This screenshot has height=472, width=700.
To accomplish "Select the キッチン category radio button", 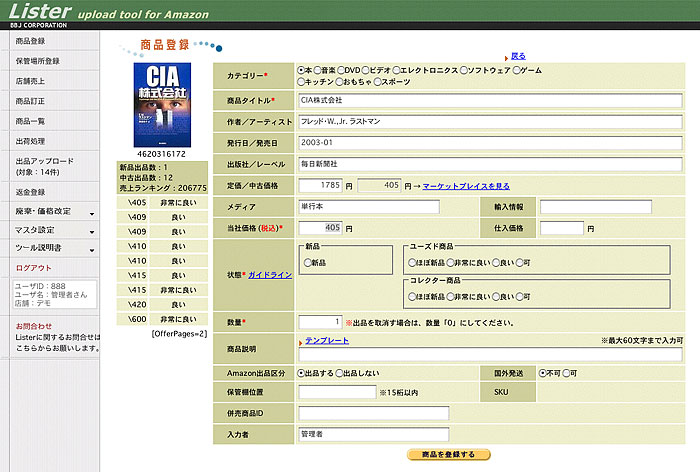I will pos(301,82).
